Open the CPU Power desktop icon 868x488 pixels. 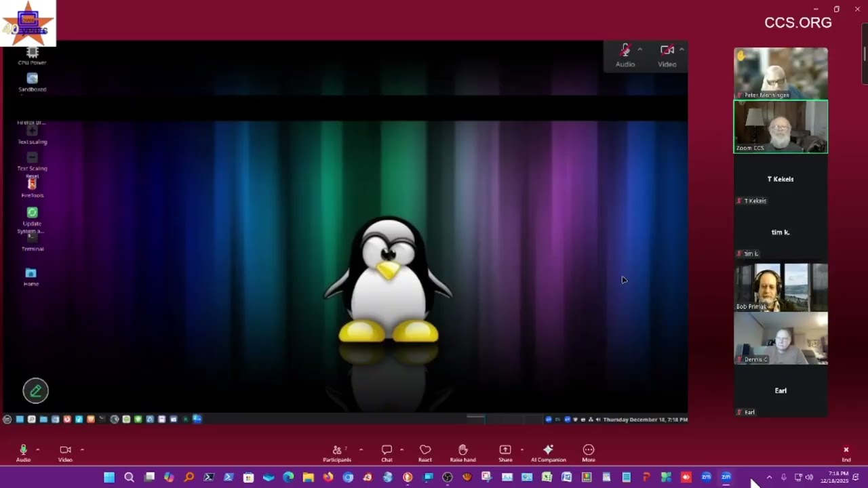point(32,56)
